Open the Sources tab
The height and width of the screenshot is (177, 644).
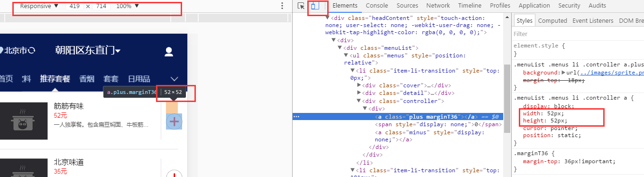click(407, 6)
